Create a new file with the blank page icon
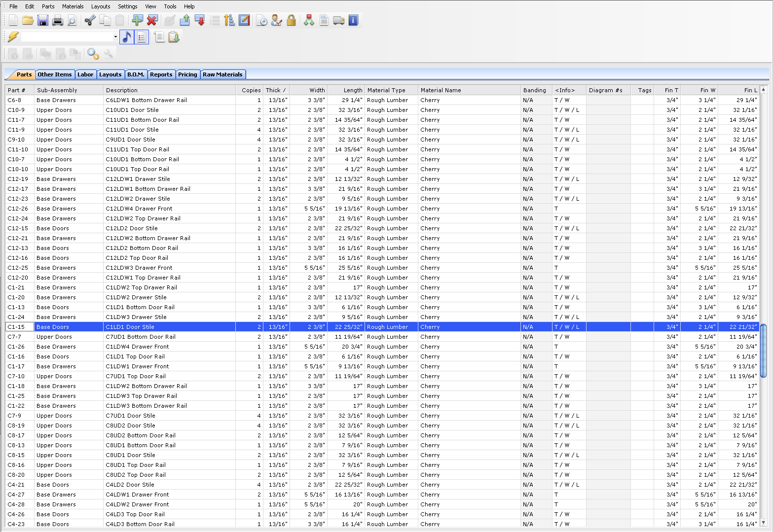Screen dimensions: 773x532 [13, 20]
